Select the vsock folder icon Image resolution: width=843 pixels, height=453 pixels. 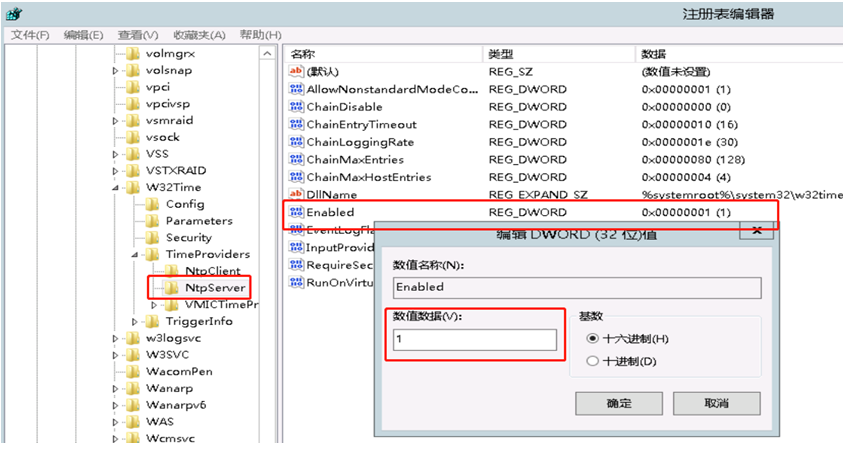(x=133, y=136)
